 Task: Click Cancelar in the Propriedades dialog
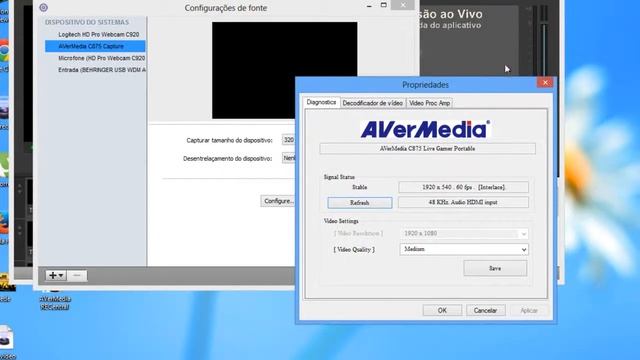485,310
